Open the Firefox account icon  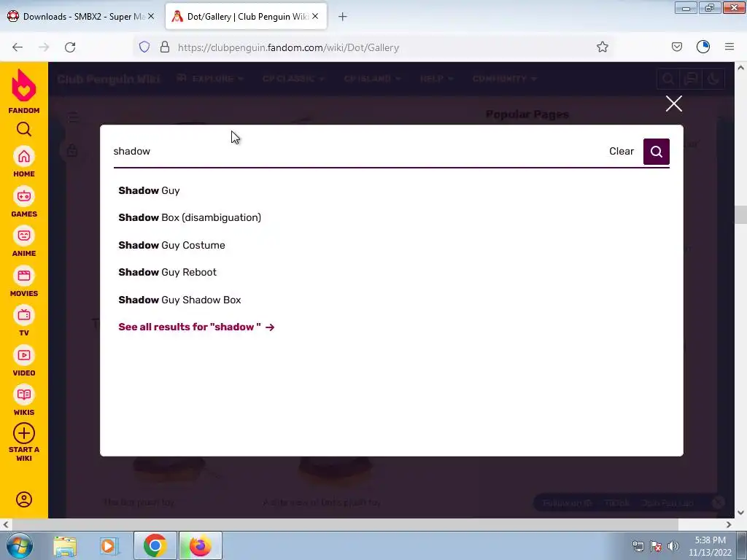pos(703,47)
